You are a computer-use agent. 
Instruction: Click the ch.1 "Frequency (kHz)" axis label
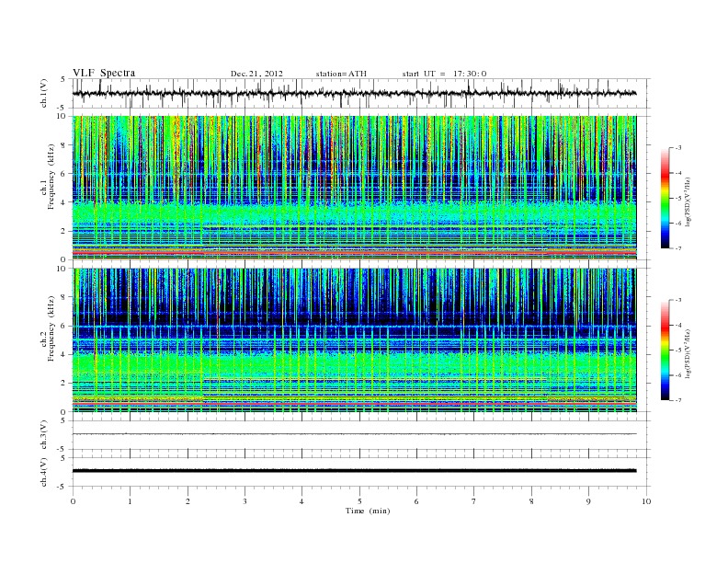pyautogui.click(x=51, y=177)
